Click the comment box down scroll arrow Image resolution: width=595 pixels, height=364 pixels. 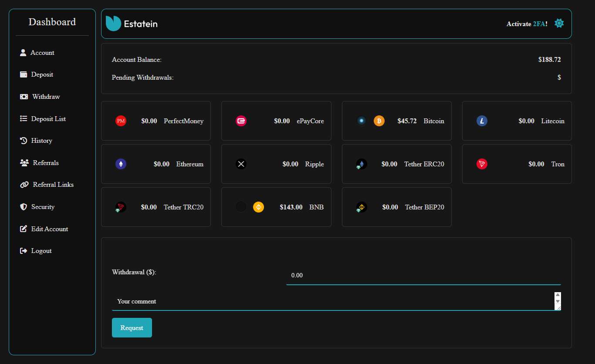coord(558,301)
